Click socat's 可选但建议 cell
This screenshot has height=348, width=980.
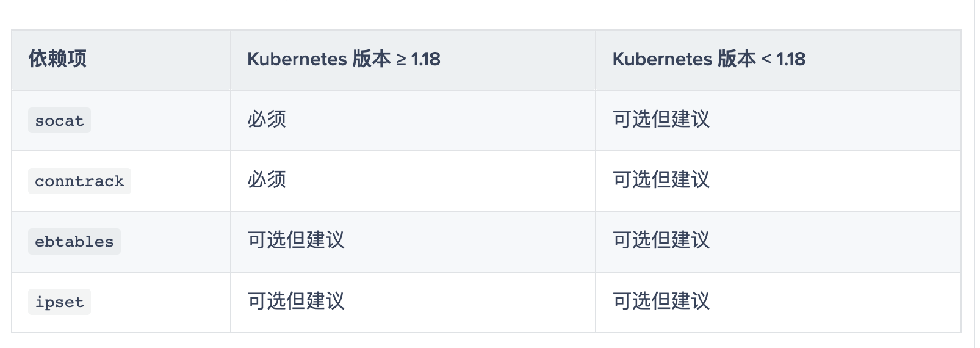click(x=661, y=119)
